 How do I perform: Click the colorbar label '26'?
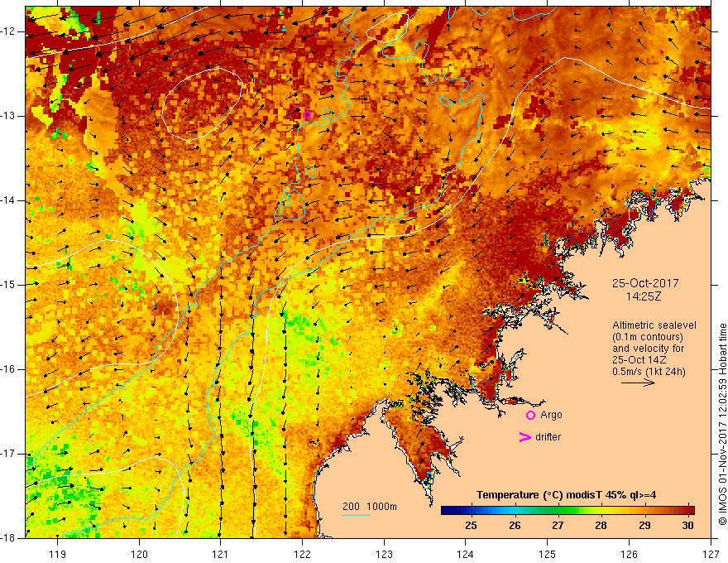pos(515,526)
